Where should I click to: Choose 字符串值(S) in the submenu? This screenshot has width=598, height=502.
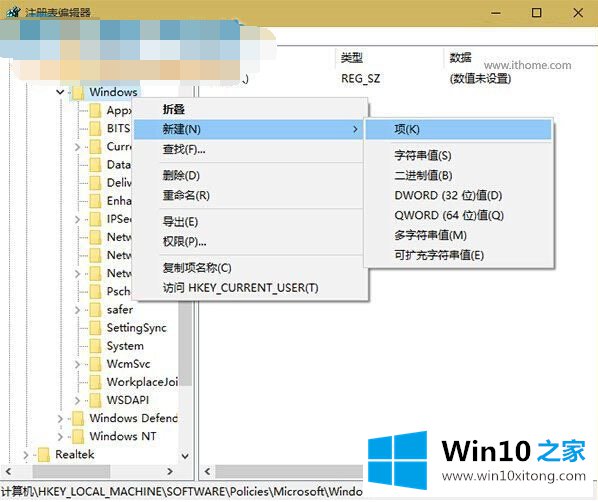(459, 155)
